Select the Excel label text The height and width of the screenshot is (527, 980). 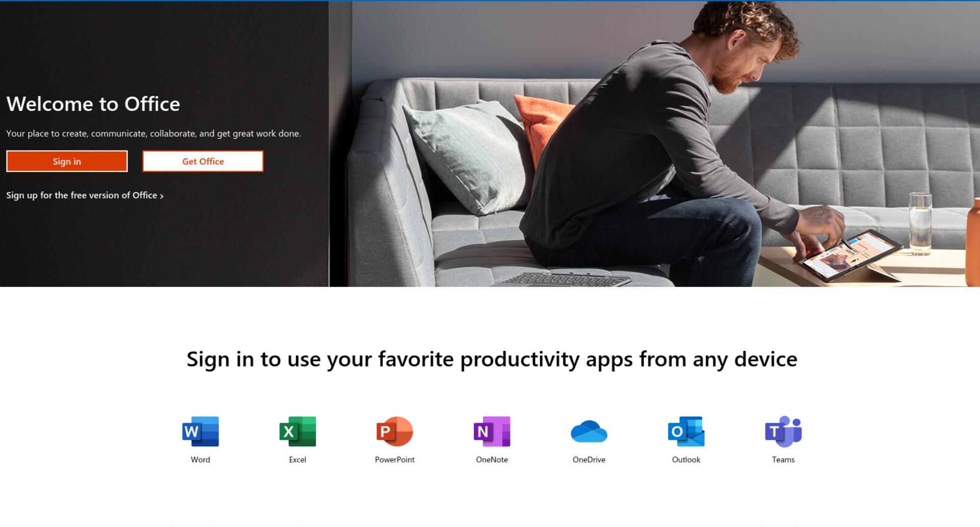pos(298,460)
